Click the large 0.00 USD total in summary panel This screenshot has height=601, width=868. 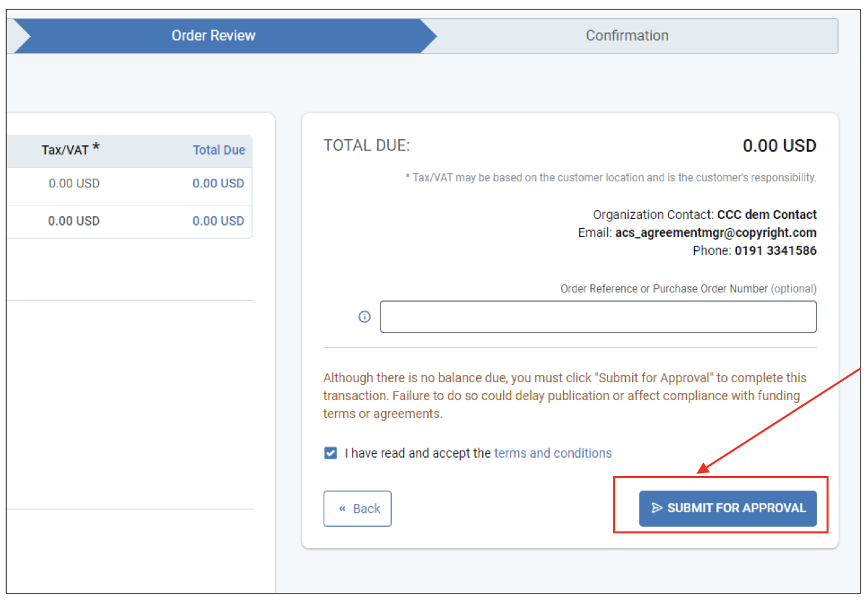[779, 146]
